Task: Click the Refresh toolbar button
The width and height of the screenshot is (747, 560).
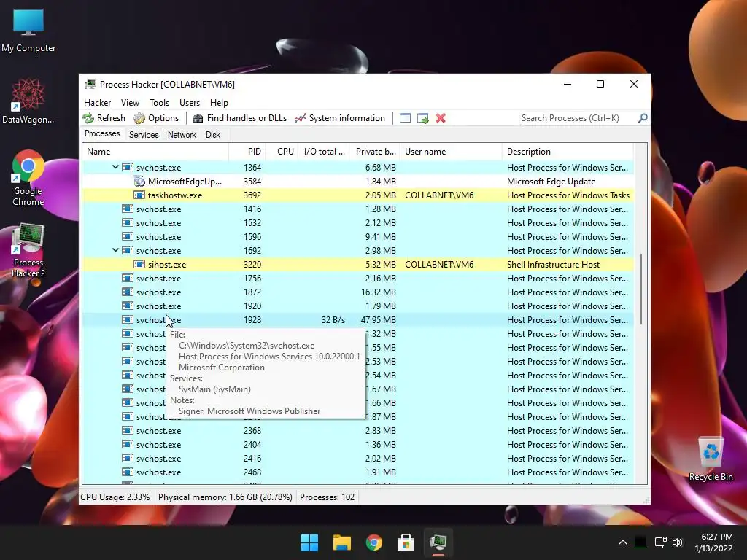Action: 104,118
